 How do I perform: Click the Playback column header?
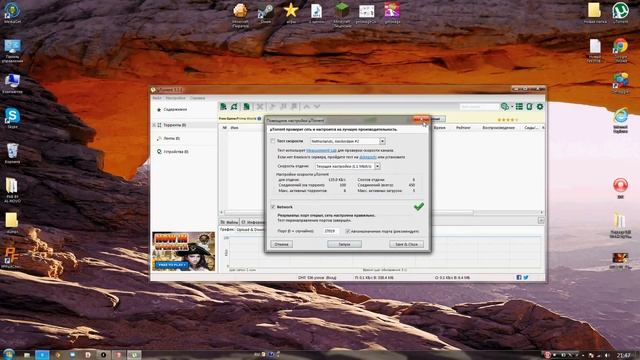[x=498, y=128]
